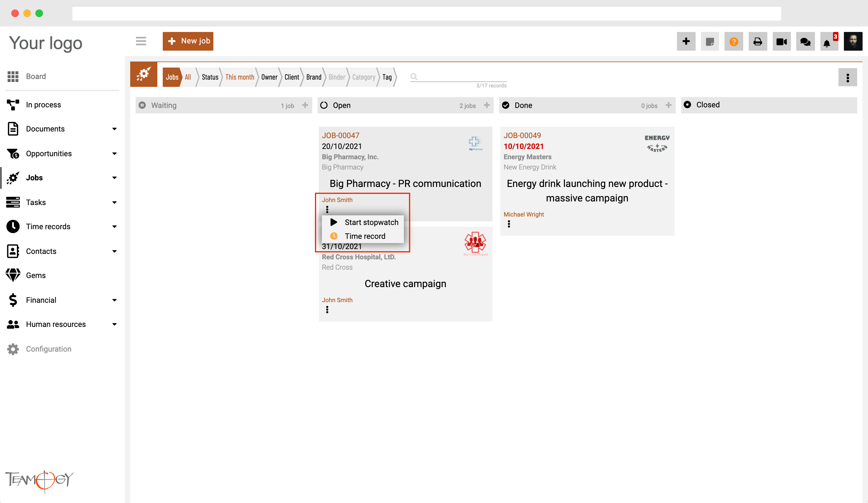868x503 pixels.
Task: Select Start stopwatch from the popup
Action: (x=363, y=222)
